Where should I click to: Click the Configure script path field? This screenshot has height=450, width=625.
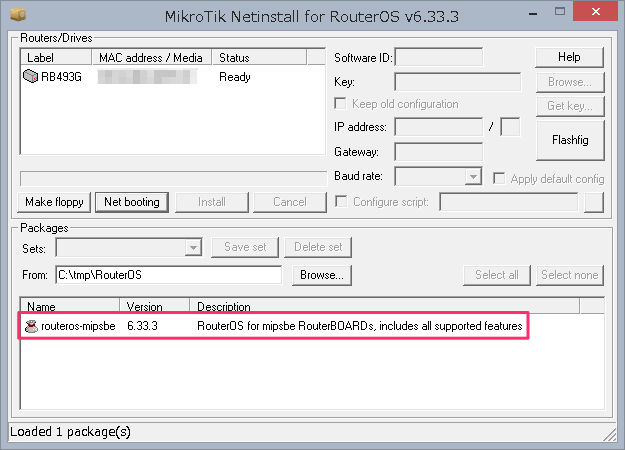click(x=509, y=202)
